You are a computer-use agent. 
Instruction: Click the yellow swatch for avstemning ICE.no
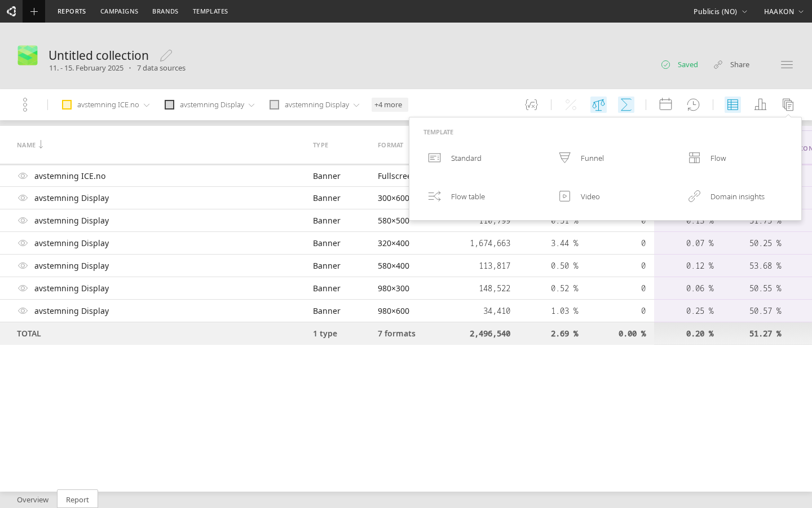pyautogui.click(x=67, y=104)
